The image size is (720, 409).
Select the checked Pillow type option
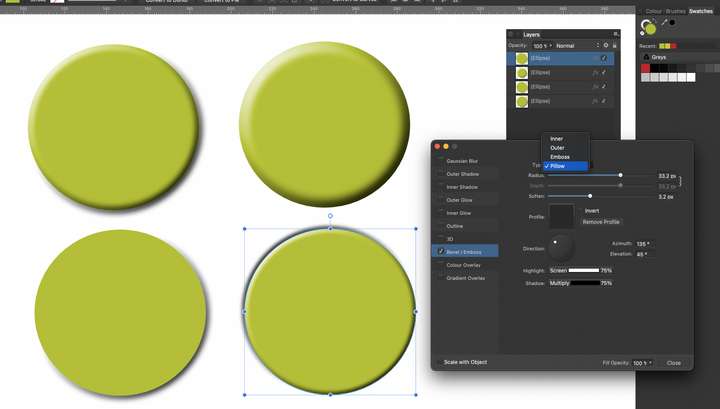click(x=565, y=166)
